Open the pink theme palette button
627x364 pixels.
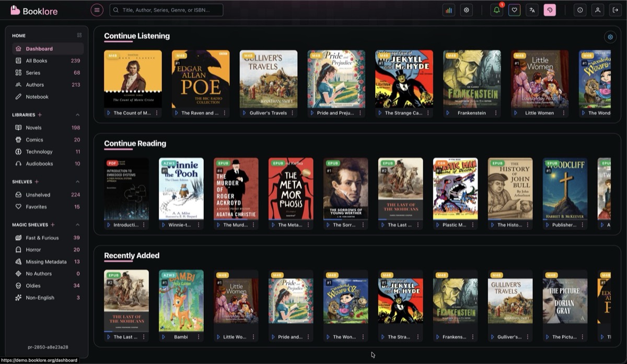point(550,10)
